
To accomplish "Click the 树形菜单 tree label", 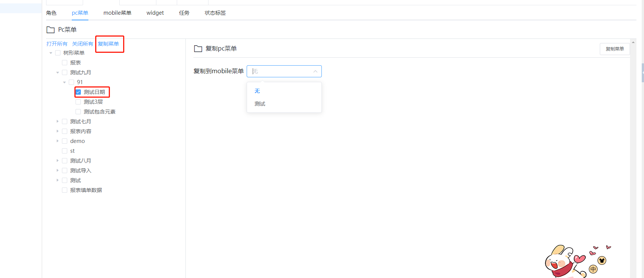I will click(x=74, y=53).
